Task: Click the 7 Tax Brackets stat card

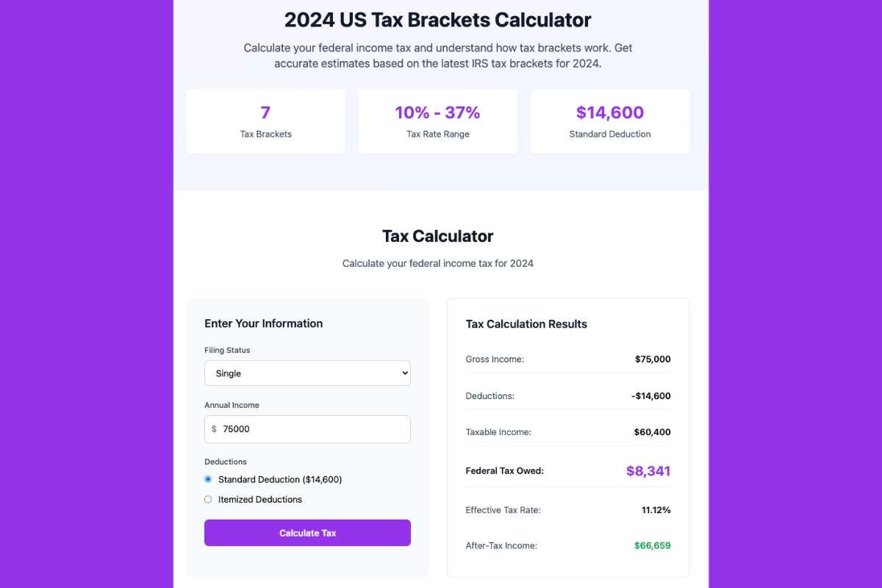Action: tap(265, 121)
